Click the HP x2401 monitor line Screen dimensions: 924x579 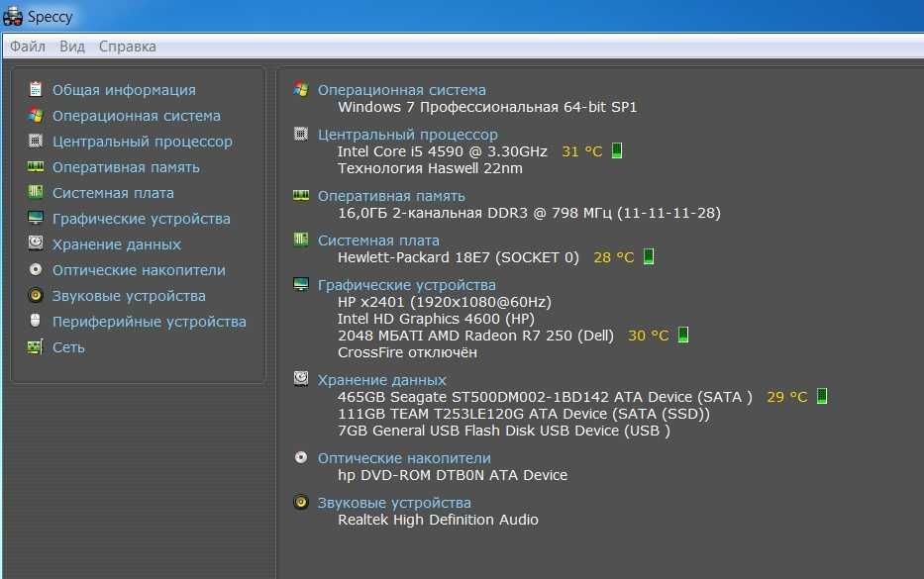tap(445, 303)
